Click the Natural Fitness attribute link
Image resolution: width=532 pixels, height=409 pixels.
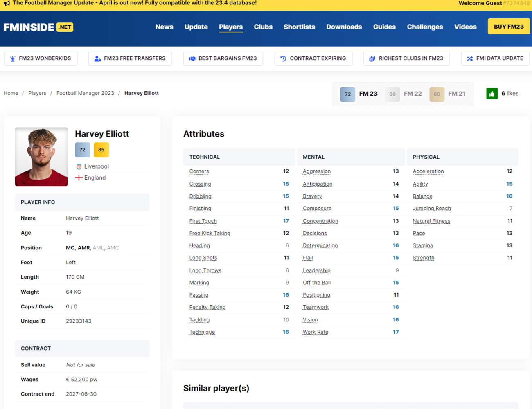[431, 221]
